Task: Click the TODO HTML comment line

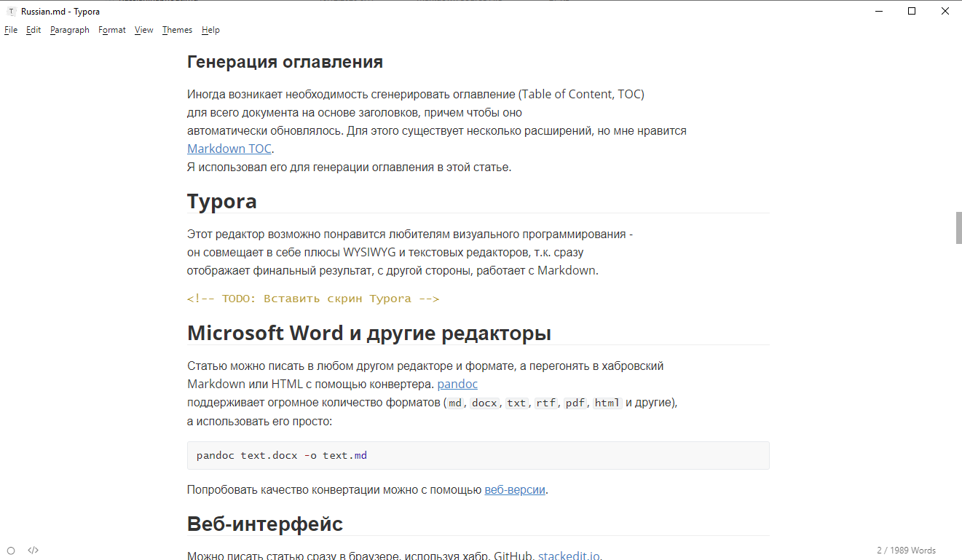Action: point(313,299)
